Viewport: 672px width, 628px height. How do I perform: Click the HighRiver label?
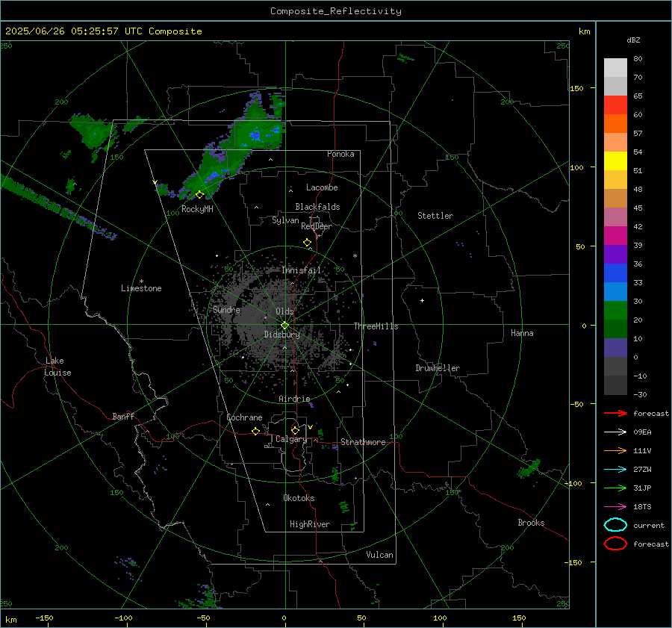pyautogui.click(x=310, y=524)
